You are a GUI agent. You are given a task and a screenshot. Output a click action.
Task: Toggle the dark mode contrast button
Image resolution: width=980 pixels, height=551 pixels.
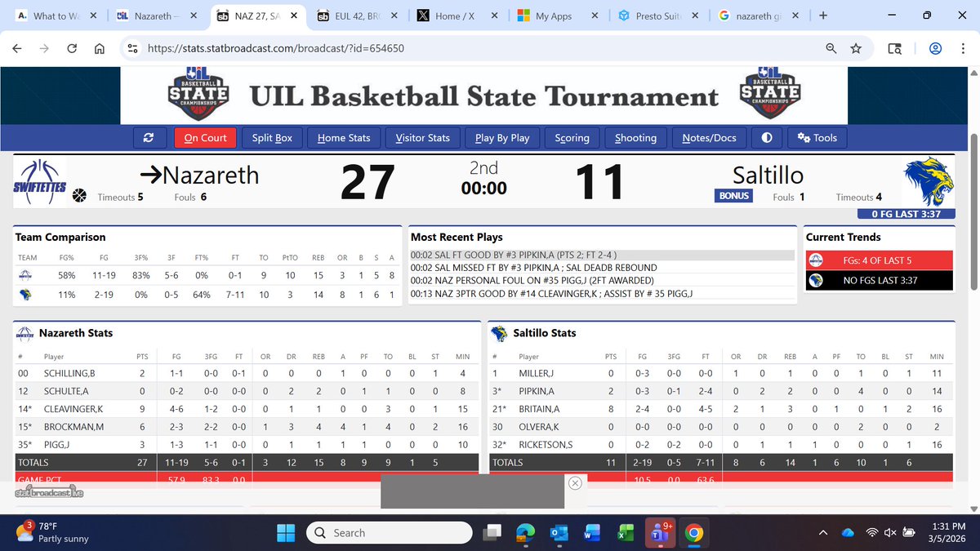click(x=766, y=138)
